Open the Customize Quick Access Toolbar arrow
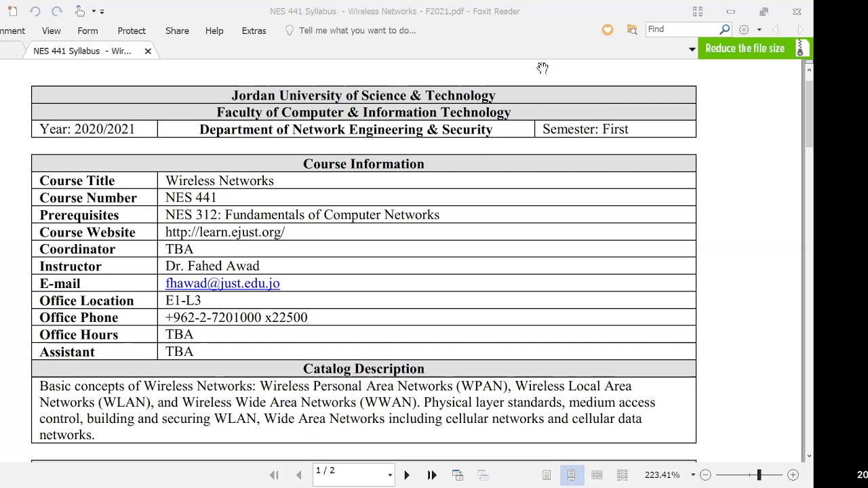 [102, 11]
